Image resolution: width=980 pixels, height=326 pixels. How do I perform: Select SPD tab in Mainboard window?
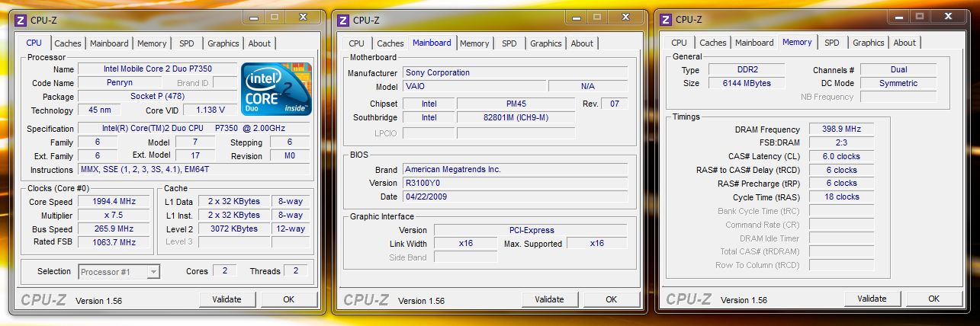click(509, 43)
